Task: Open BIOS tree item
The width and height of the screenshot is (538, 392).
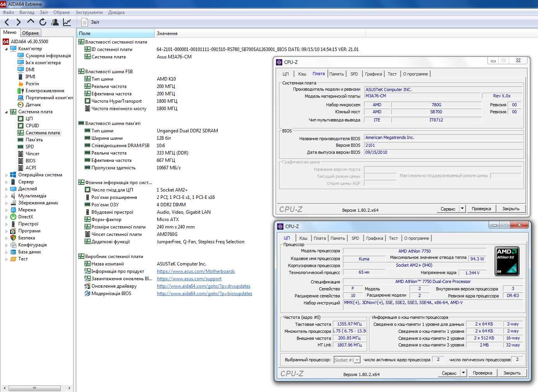Action: pos(30,160)
